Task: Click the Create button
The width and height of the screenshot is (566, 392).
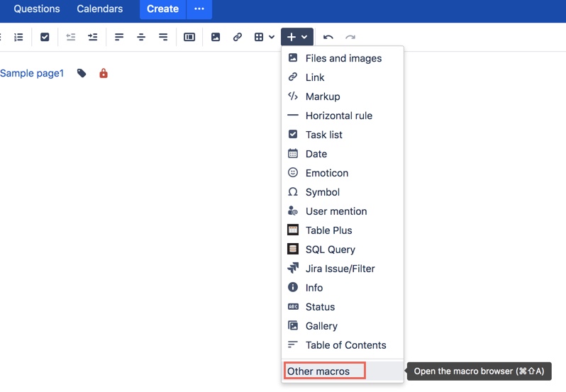Action: coord(163,9)
